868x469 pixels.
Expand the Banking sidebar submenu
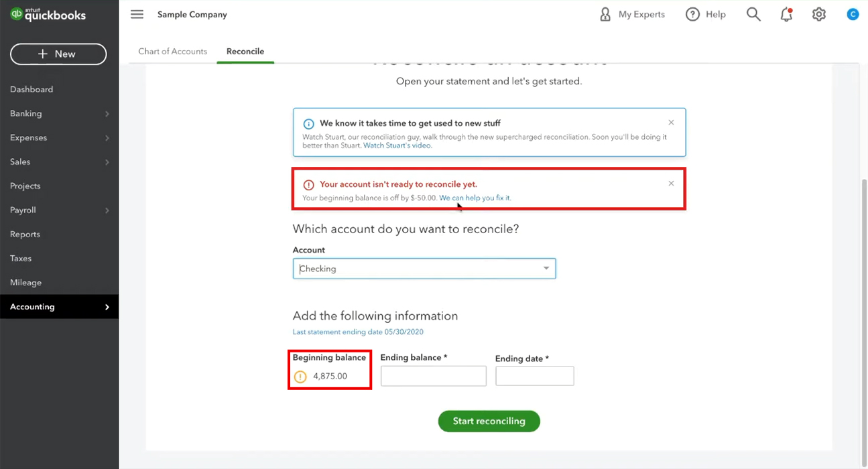[107, 114]
